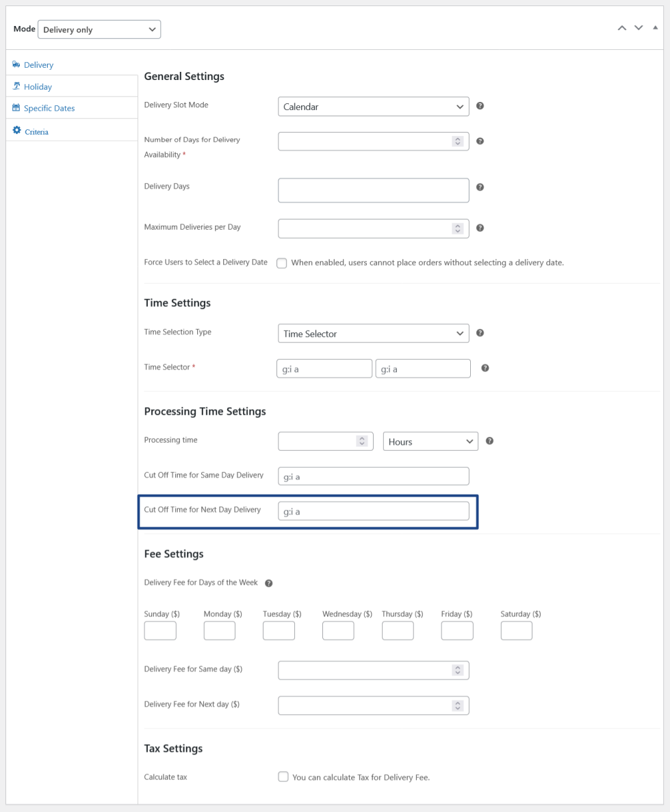Screen dimensions: 670x812
Task: Open the Specific Dates tab
Action: pyautogui.click(x=49, y=108)
